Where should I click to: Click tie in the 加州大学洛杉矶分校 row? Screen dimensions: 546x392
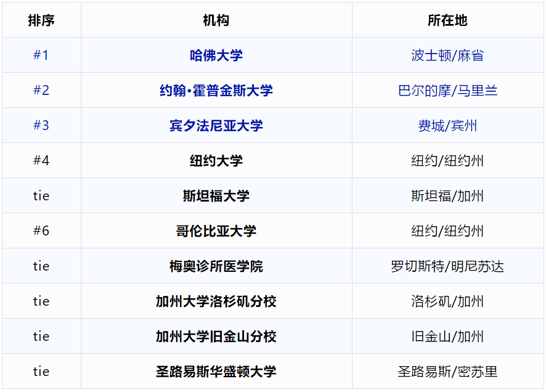click(x=41, y=301)
